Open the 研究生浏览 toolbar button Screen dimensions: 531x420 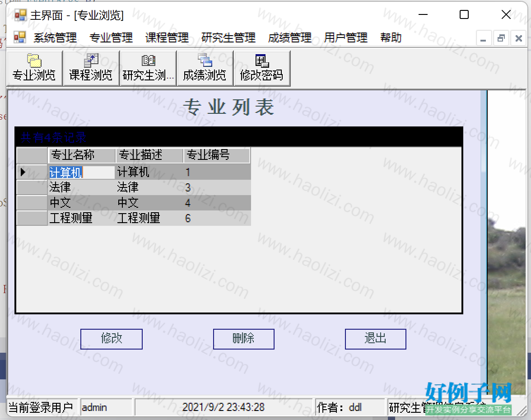tap(148, 69)
